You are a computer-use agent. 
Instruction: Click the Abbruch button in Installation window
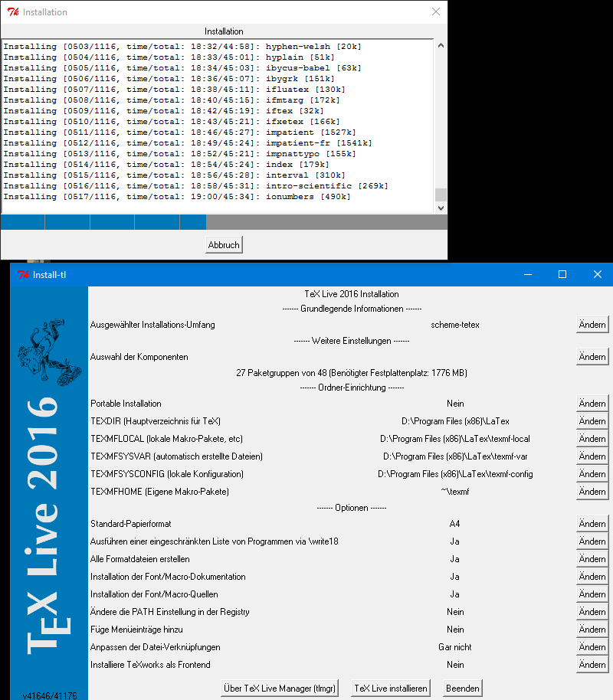(224, 244)
